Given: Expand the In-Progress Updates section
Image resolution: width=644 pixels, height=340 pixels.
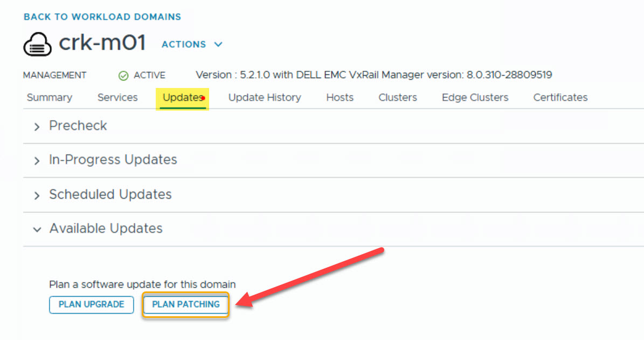Looking at the screenshot, I should pos(37,161).
